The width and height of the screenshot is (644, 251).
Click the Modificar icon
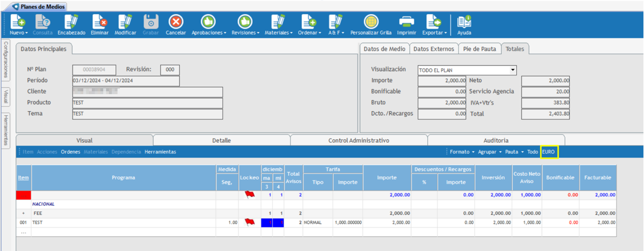[x=125, y=22]
